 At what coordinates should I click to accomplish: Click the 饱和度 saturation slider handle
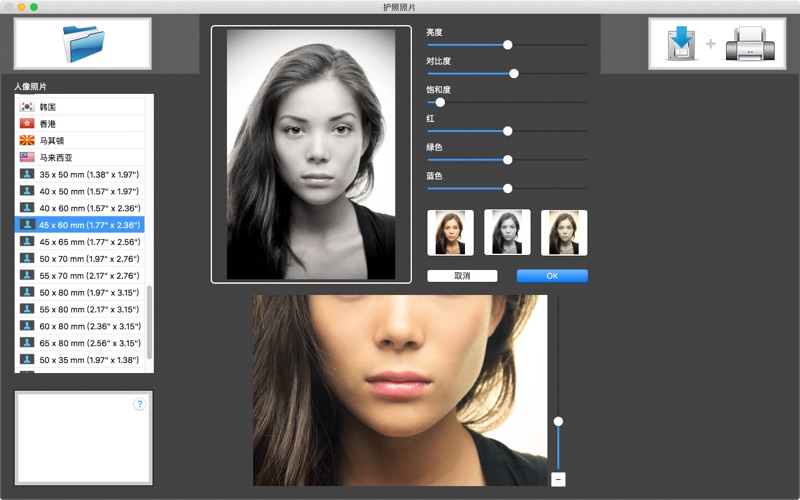coord(440,102)
